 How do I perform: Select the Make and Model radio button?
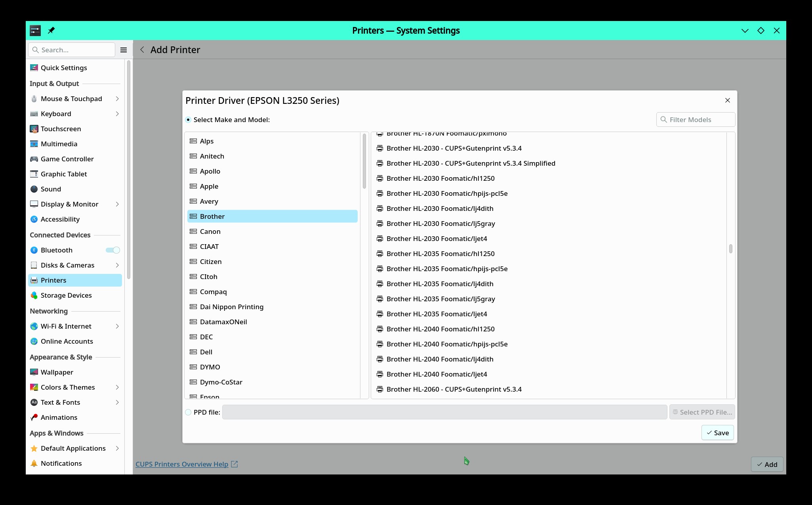[x=189, y=120]
